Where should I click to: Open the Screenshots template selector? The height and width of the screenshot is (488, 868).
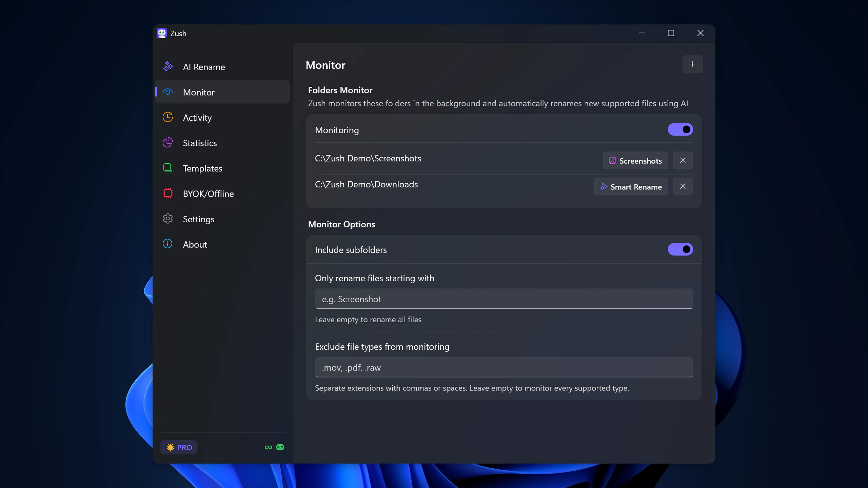635,161
